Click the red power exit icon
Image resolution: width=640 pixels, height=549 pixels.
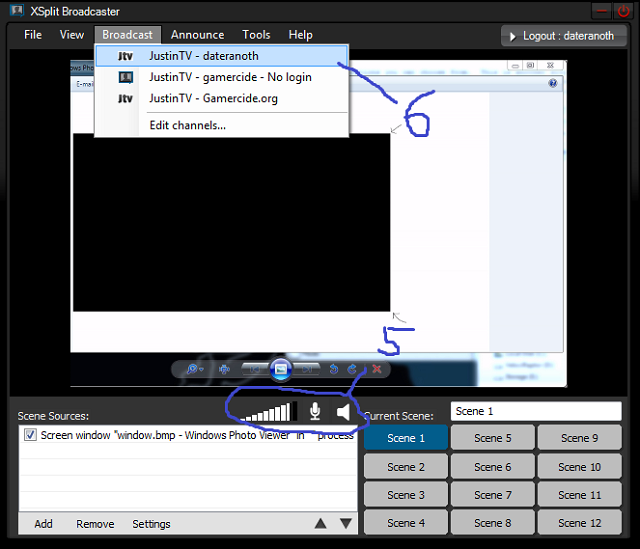pyautogui.click(x=623, y=11)
